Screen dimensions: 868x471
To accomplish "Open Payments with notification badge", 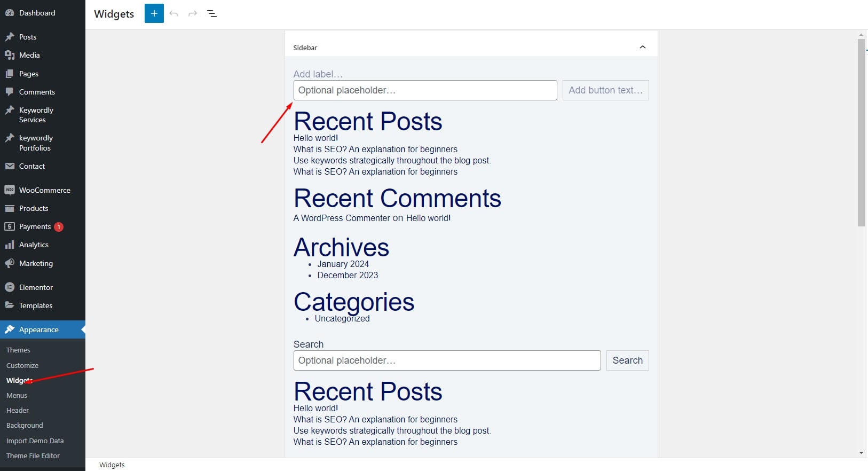I will pos(35,226).
